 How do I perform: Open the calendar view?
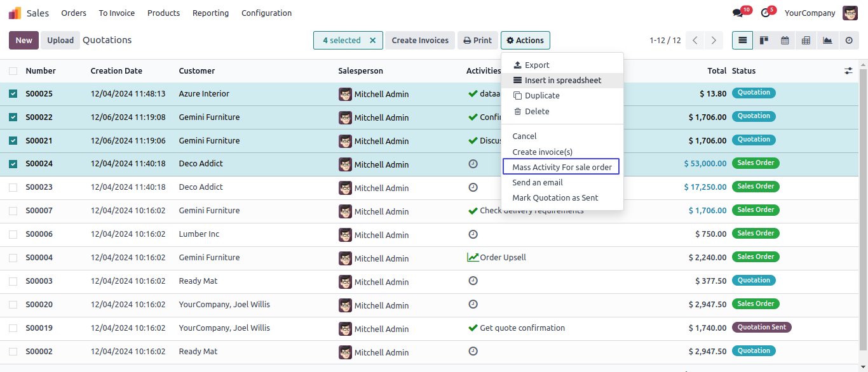click(x=785, y=41)
